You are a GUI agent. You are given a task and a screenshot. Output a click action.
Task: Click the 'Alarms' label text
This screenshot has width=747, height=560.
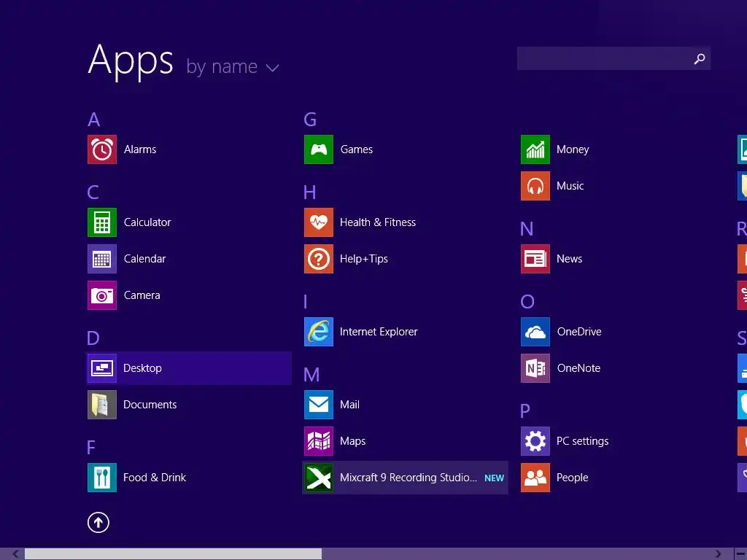(x=140, y=149)
